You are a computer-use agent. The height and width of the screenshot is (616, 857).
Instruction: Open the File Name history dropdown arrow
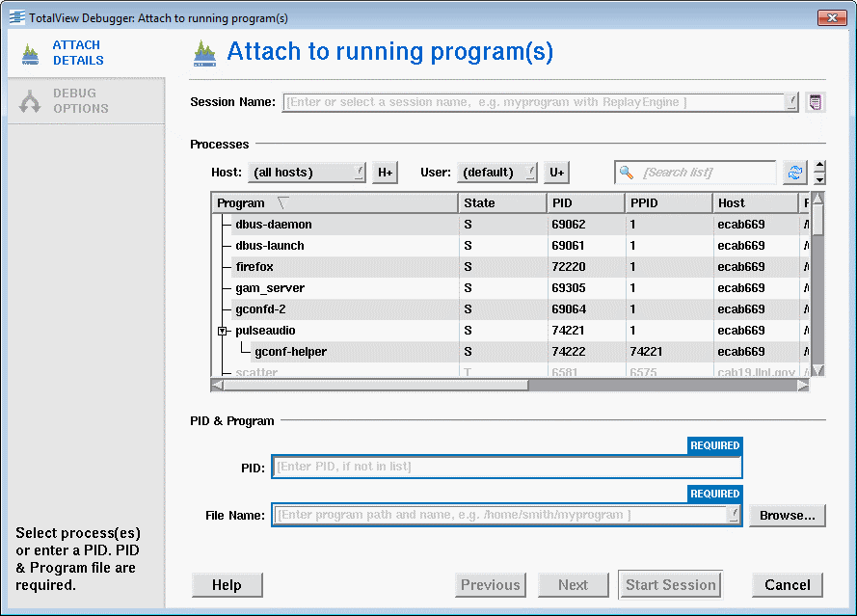[733, 515]
